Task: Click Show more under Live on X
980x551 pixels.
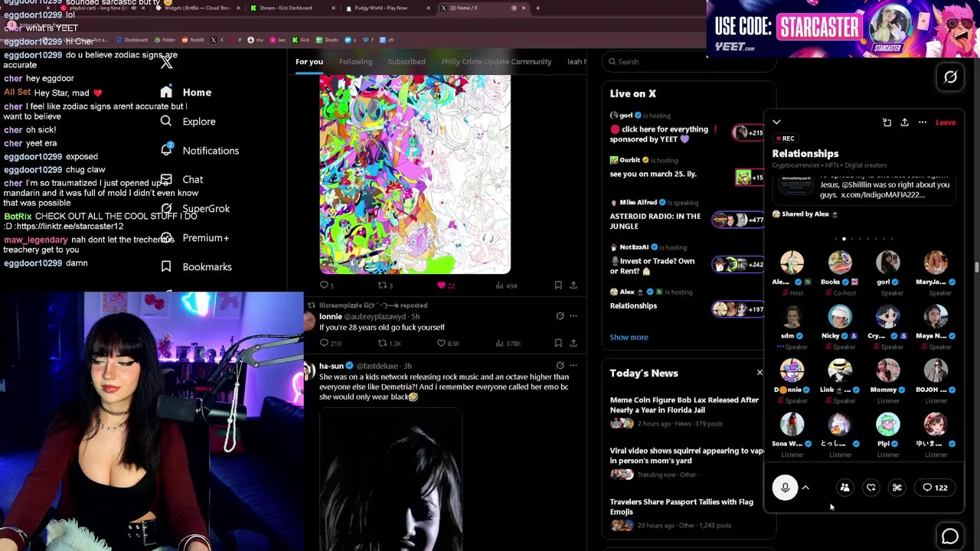Action: [x=629, y=337]
